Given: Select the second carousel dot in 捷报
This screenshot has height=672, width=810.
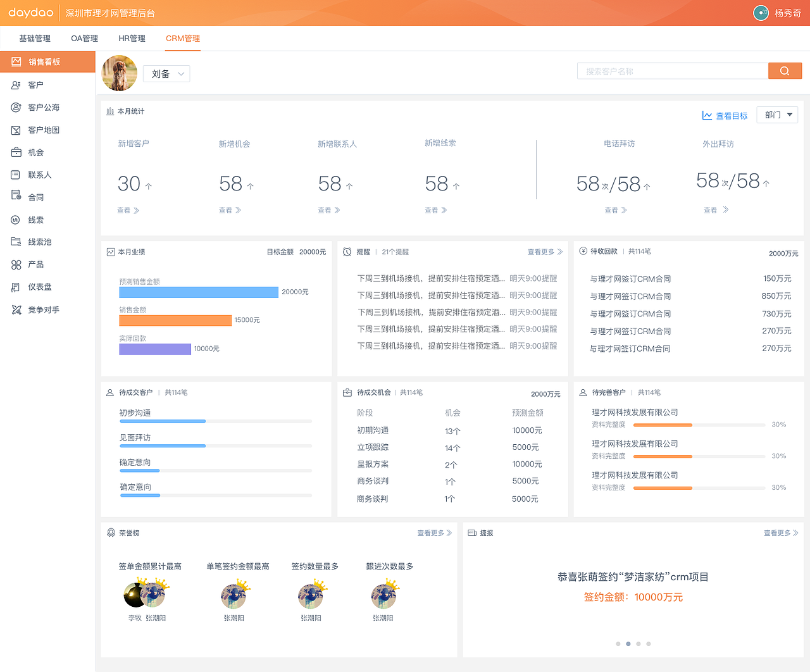Looking at the screenshot, I should tap(628, 644).
